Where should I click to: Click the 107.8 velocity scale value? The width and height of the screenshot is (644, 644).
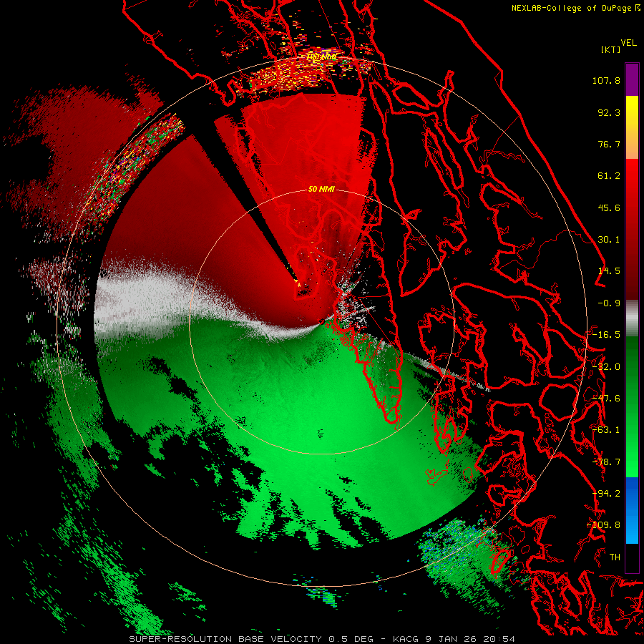[606, 80]
